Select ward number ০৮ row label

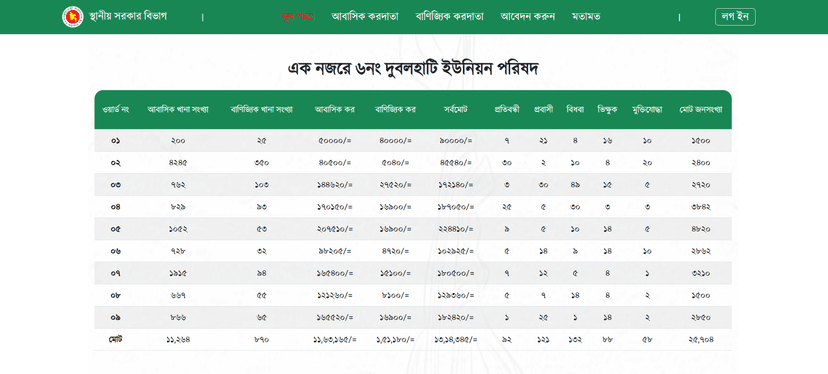116,296
